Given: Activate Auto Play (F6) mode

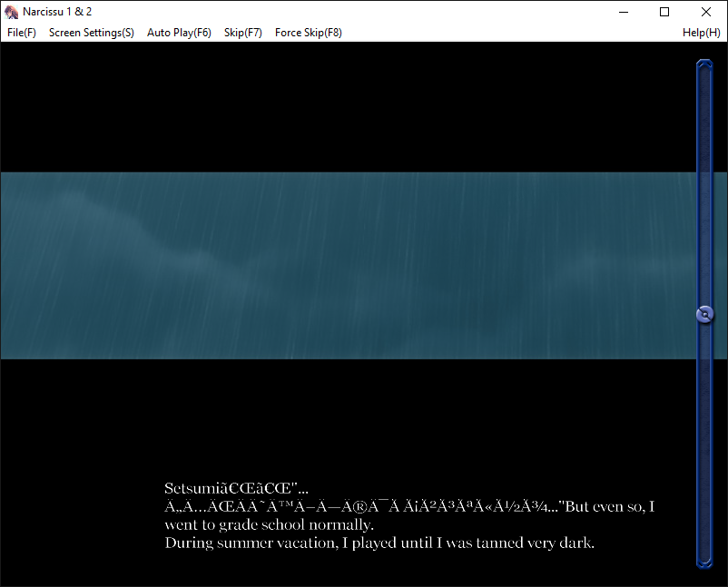Looking at the screenshot, I should (x=179, y=32).
